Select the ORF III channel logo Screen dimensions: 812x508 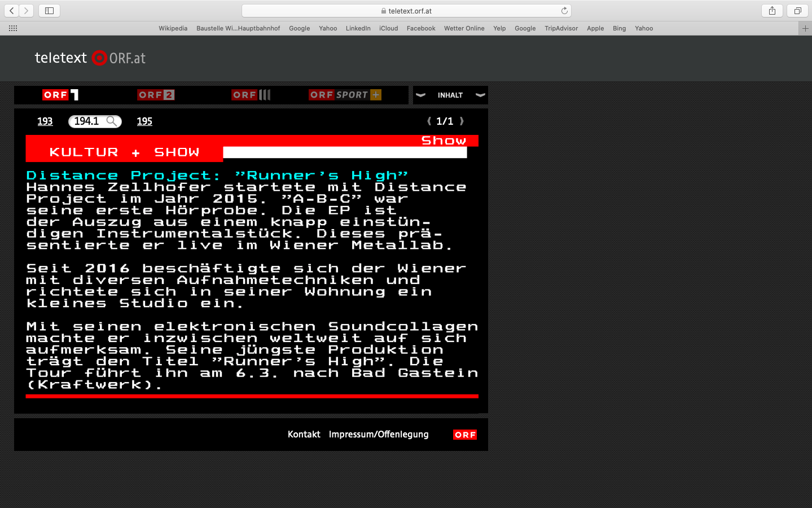pyautogui.click(x=251, y=95)
